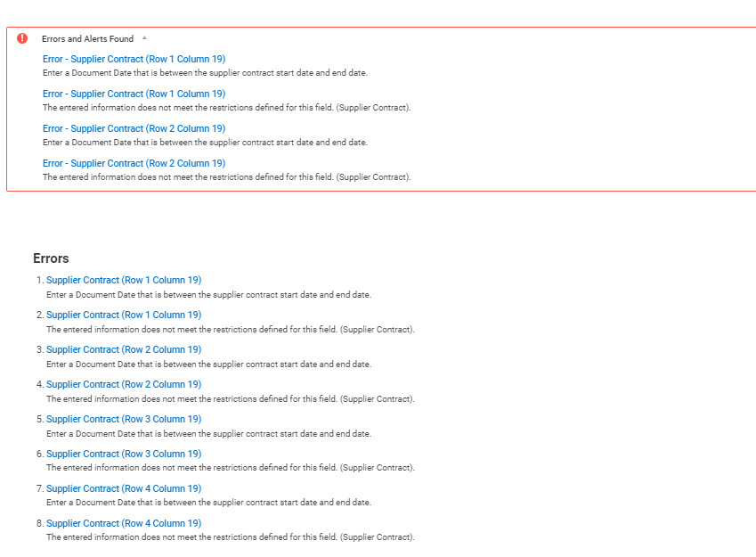
Task: Open error 5 Supplier Contract Row 3 link
Action: [124, 419]
